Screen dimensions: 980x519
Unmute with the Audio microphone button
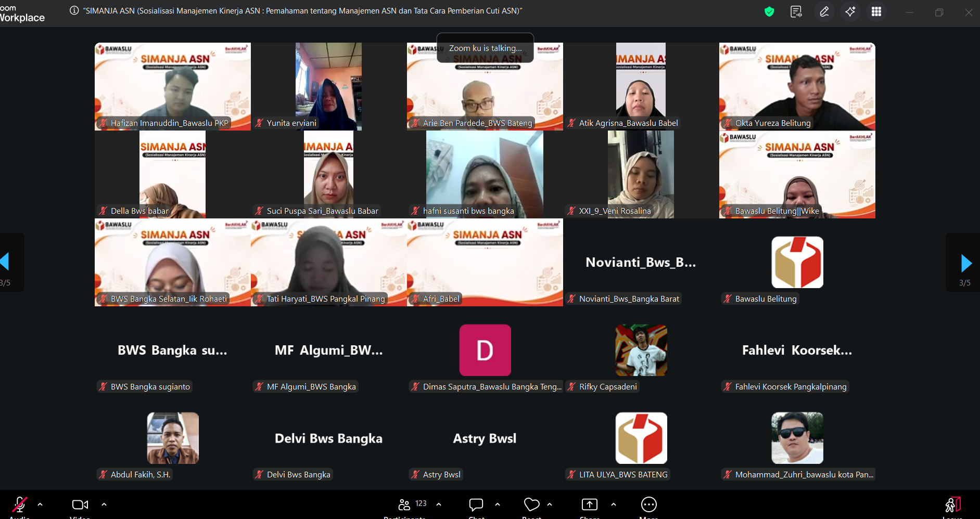(x=20, y=505)
